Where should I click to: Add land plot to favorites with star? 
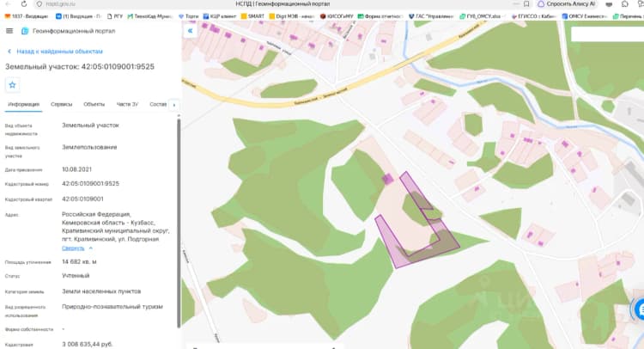tap(12, 85)
